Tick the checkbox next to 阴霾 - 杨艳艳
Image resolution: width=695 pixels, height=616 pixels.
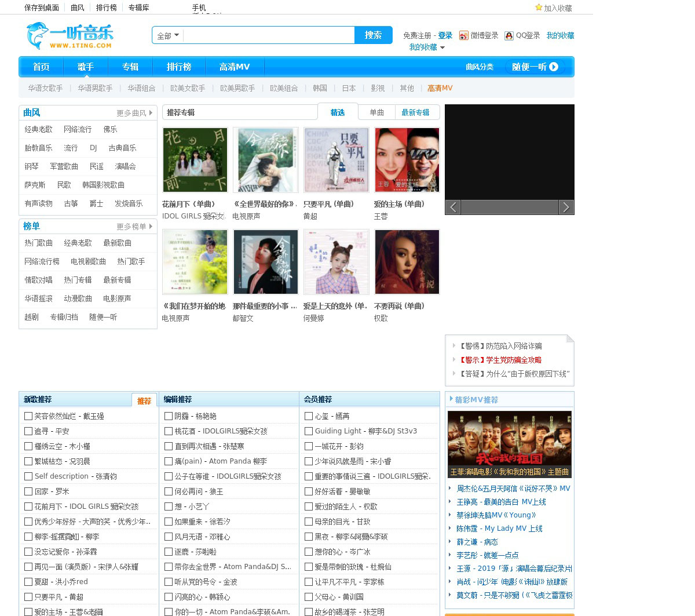169,416
